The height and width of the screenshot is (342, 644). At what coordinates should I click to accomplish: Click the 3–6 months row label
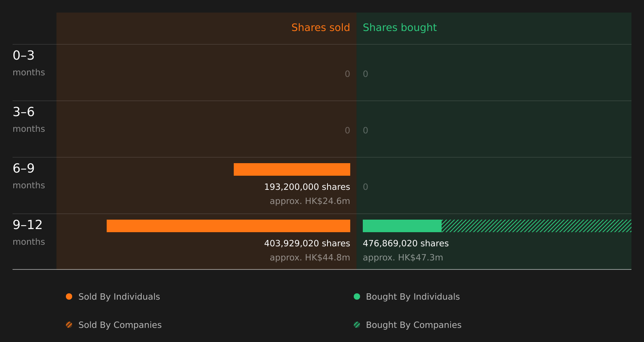29,120
